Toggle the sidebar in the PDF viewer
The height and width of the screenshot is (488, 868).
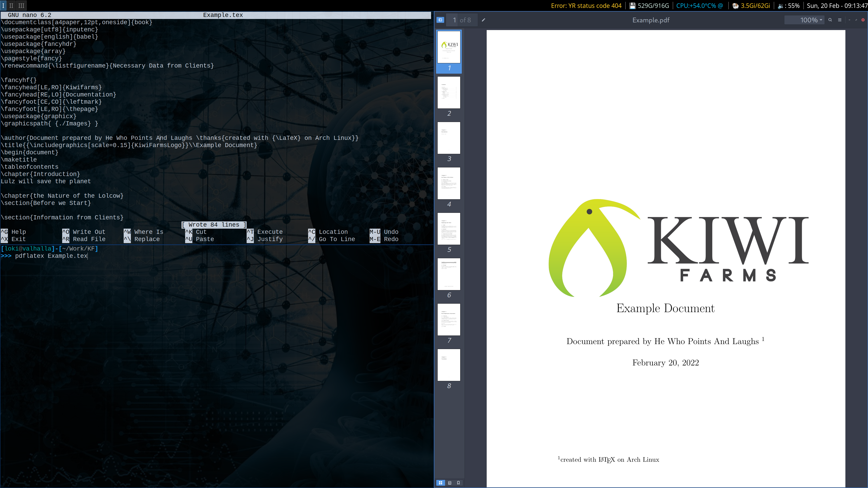point(440,20)
